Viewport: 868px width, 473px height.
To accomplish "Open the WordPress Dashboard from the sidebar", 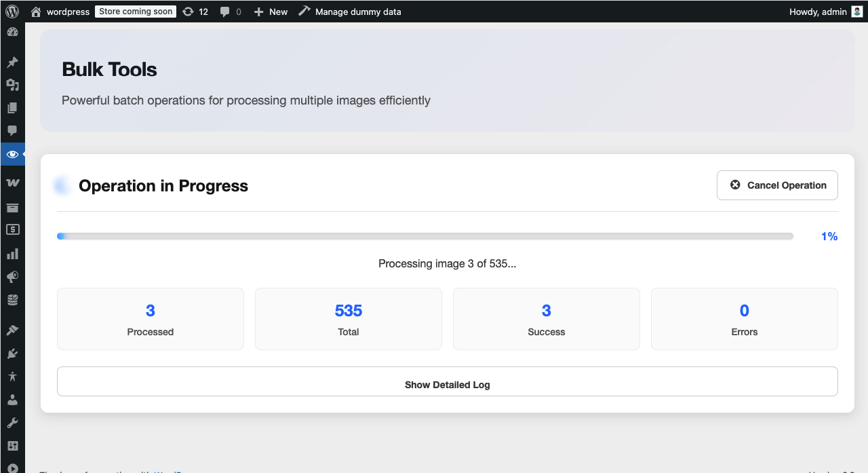I will [x=12, y=32].
